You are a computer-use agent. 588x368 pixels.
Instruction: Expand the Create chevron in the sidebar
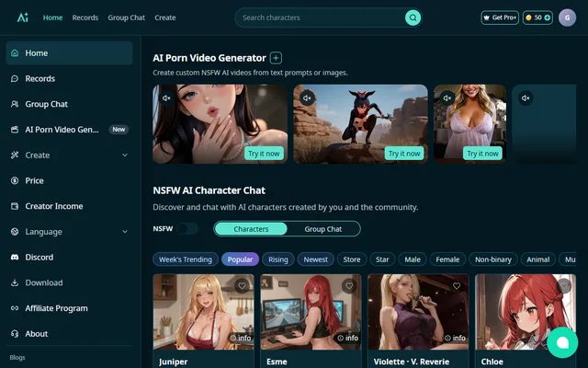pyautogui.click(x=125, y=155)
